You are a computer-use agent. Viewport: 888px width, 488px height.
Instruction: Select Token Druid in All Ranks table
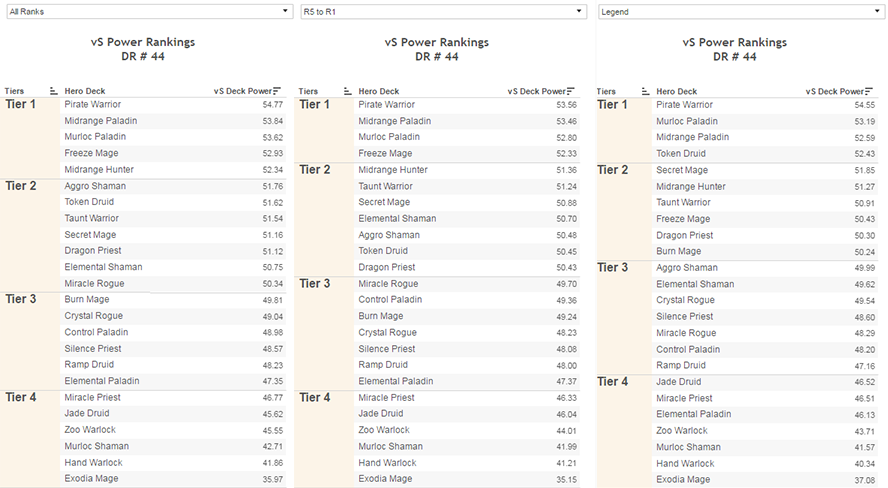pos(89,202)
